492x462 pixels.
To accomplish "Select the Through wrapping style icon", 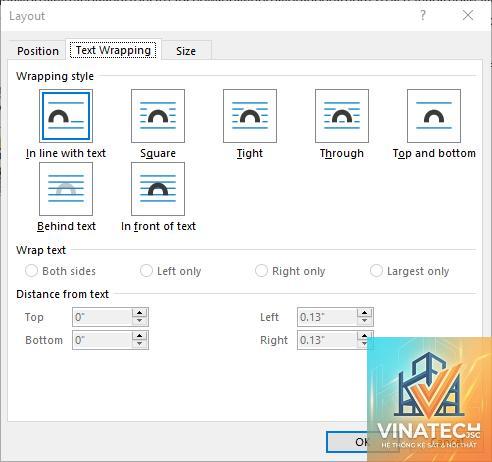I will point(342,116).
